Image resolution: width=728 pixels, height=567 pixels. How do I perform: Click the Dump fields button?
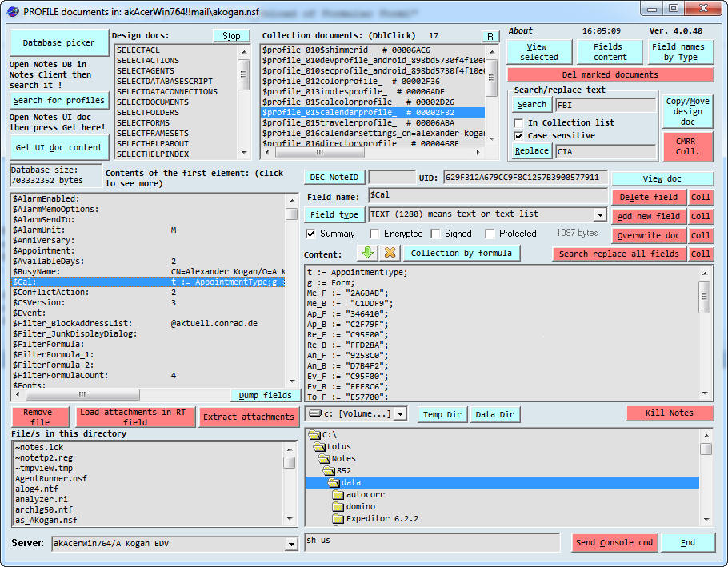265,395
